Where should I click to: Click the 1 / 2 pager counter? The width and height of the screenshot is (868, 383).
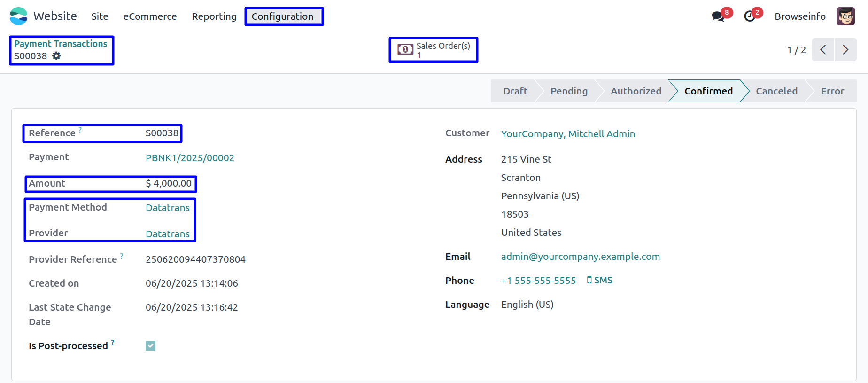(797, 50)
